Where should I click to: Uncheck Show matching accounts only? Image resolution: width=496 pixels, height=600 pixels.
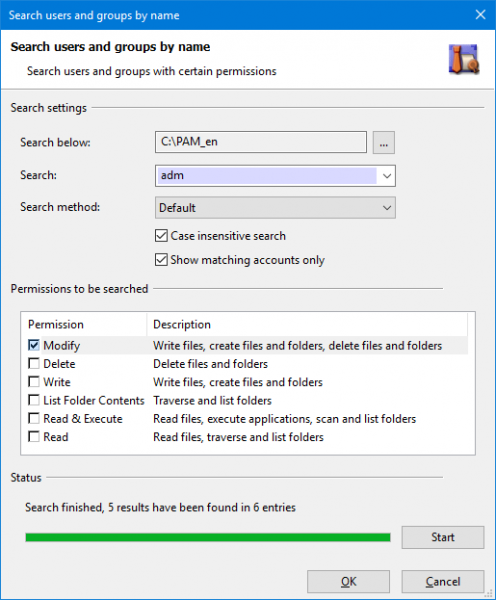(x=161, y=260)
